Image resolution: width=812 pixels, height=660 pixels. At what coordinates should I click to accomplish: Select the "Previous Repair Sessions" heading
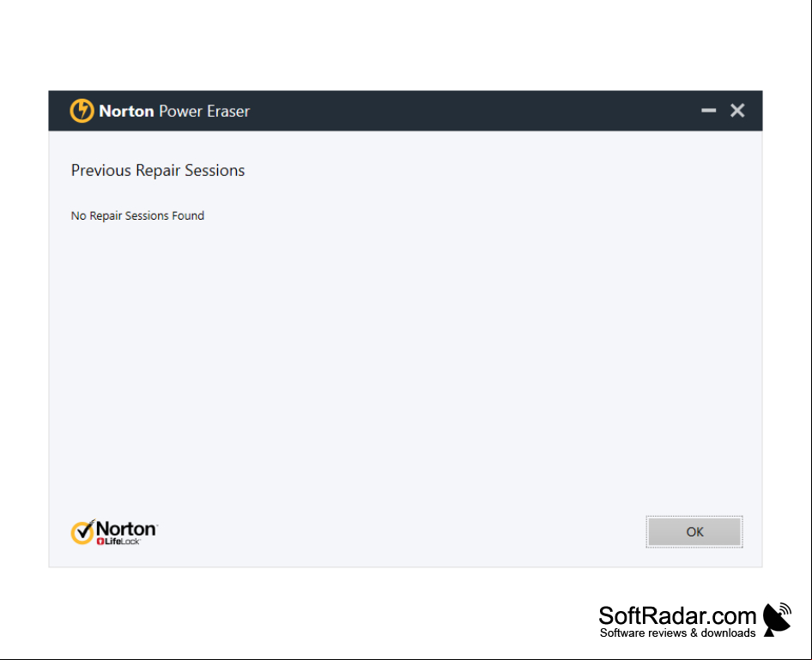click(158, 170)
